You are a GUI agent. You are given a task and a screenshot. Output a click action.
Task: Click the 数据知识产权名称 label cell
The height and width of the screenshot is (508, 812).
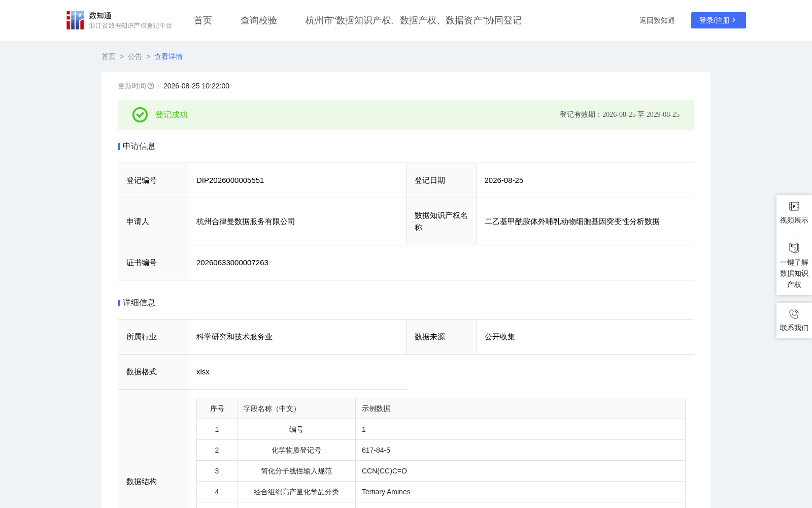point(441,221)
